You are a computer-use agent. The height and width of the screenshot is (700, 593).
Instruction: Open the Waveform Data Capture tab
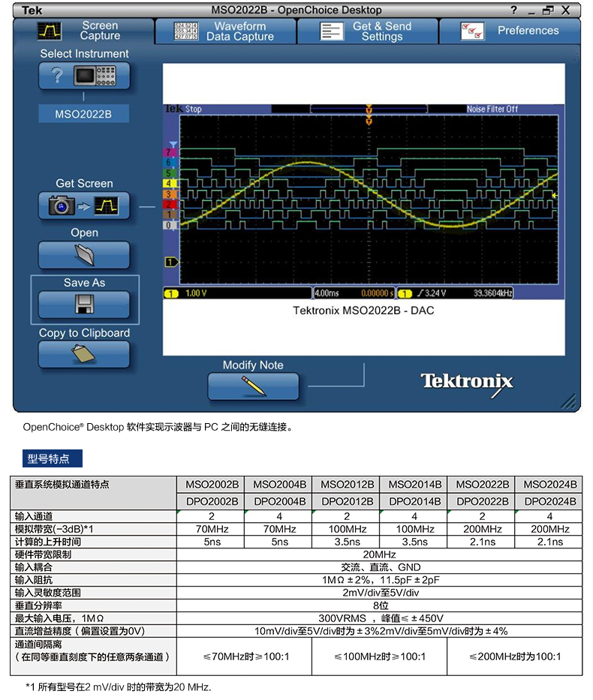pos(225,31)
